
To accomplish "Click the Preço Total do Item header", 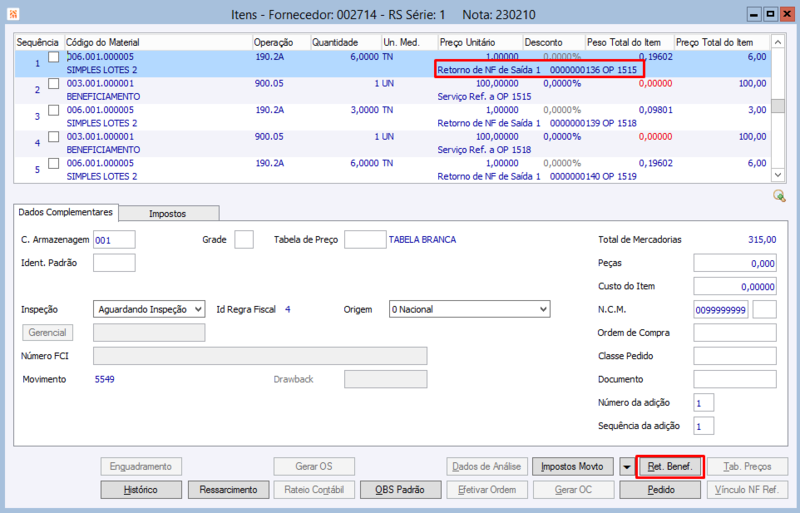I will [722, 42].
